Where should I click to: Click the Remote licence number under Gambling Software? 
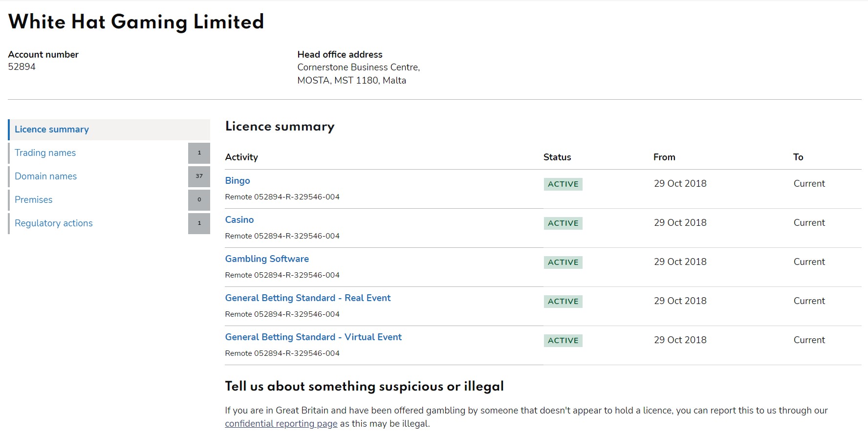tap(282, 275)
